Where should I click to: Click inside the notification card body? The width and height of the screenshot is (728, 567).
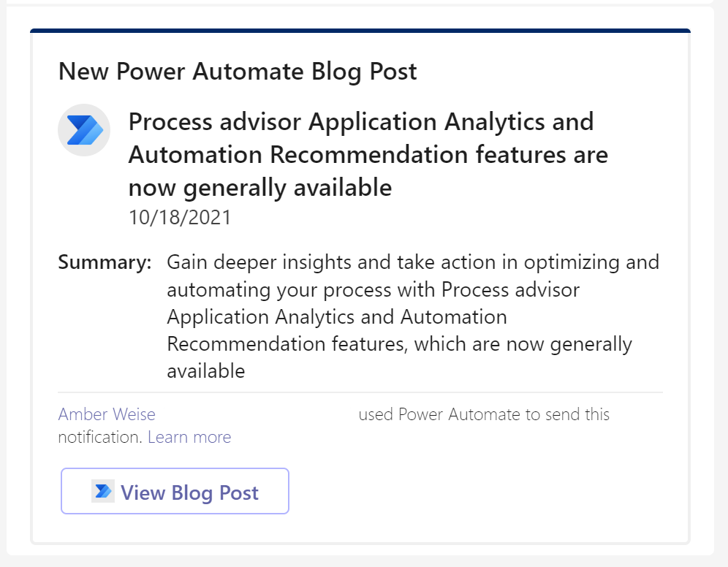pyautogui.click(x=365, y=292)
